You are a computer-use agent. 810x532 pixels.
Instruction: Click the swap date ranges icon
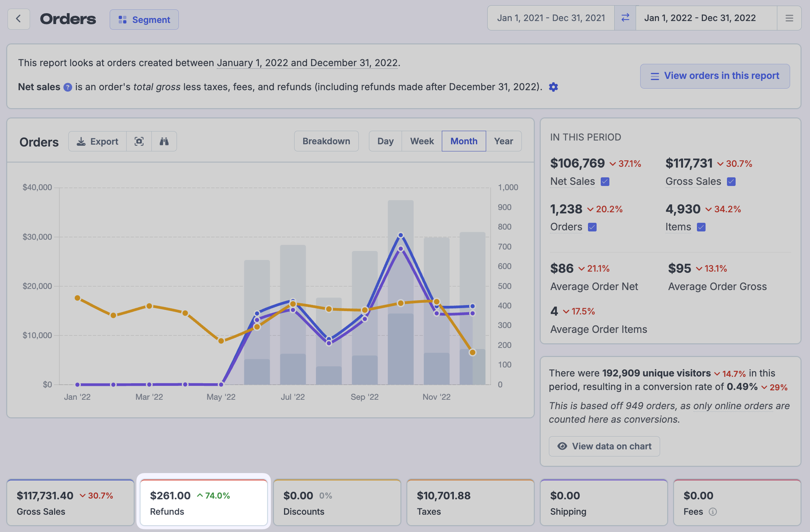tap(625, 18)
